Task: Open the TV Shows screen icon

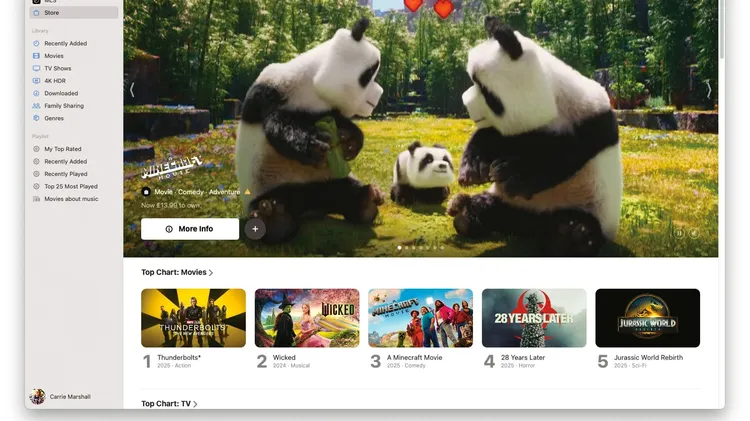Action: (x=36, y=68)
